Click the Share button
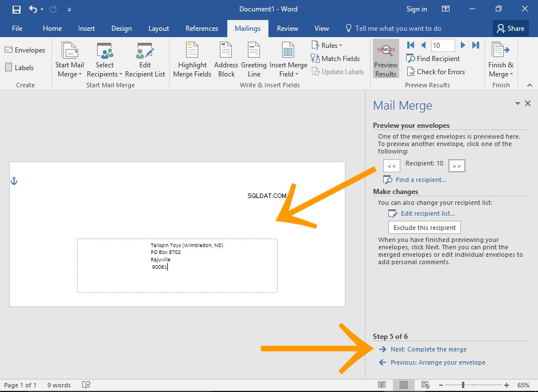 coord(511,29)
